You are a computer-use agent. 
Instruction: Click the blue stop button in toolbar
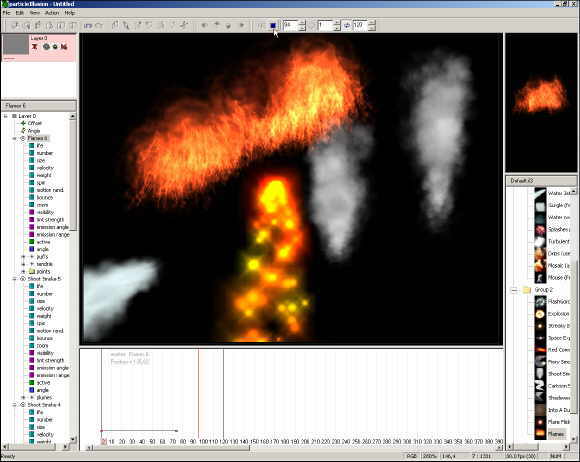tap(273, 25)
